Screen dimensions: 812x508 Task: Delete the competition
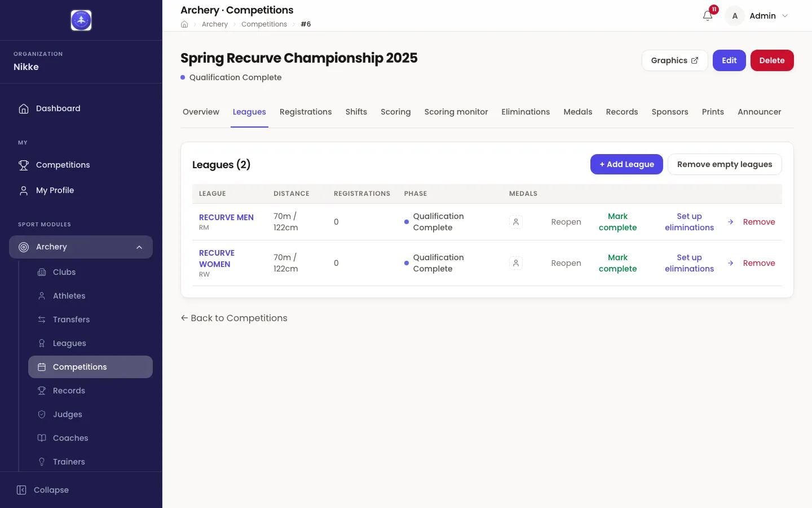[x=772, y=60]
